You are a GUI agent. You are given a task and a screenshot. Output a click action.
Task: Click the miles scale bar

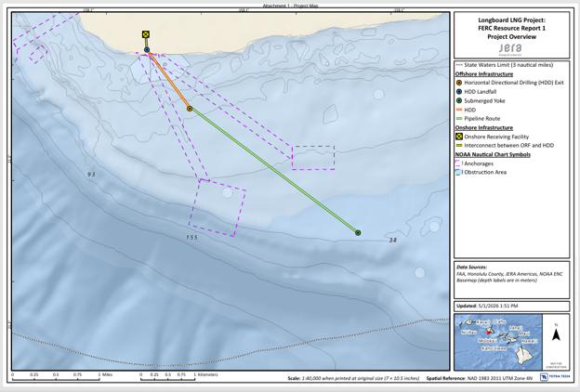[x=56, y=377]
